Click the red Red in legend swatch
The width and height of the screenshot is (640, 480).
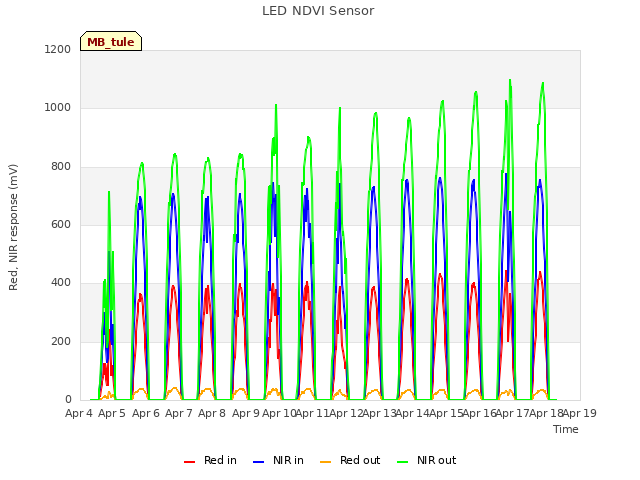(x=189, y=462)
